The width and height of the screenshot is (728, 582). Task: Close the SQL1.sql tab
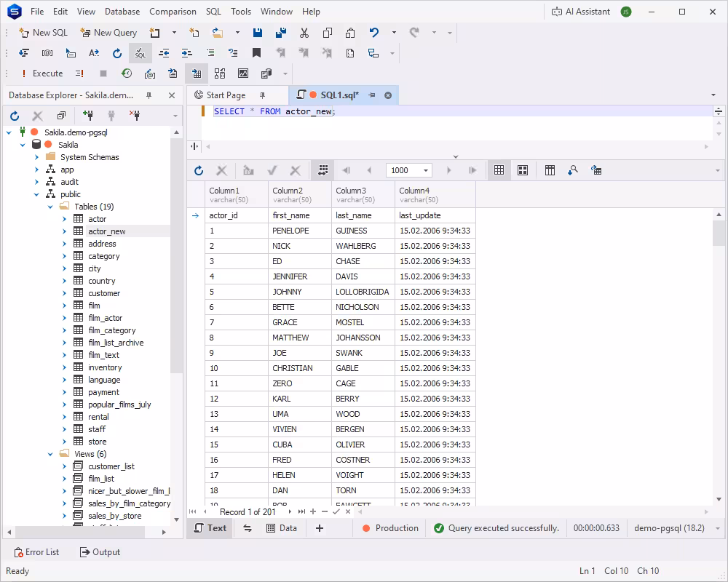point(388,95)
